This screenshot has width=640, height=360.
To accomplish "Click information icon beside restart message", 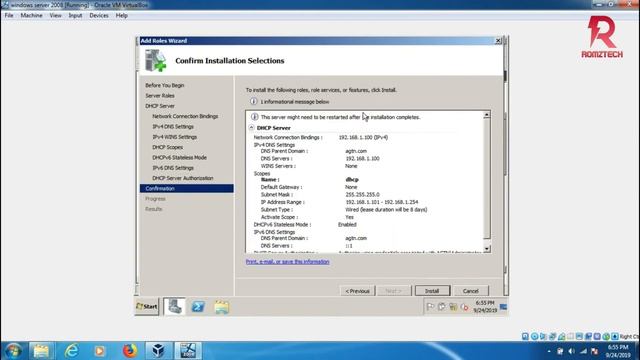I will click(x=254, y=117).
